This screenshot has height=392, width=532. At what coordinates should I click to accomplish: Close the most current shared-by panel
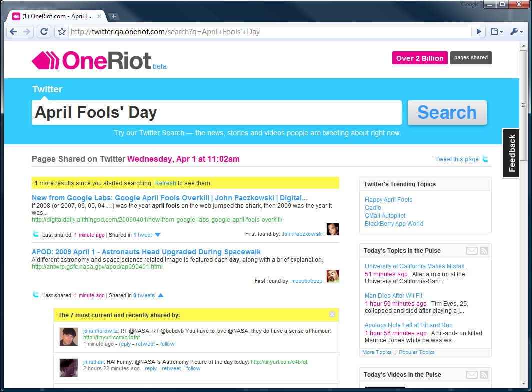pos(332,314)
